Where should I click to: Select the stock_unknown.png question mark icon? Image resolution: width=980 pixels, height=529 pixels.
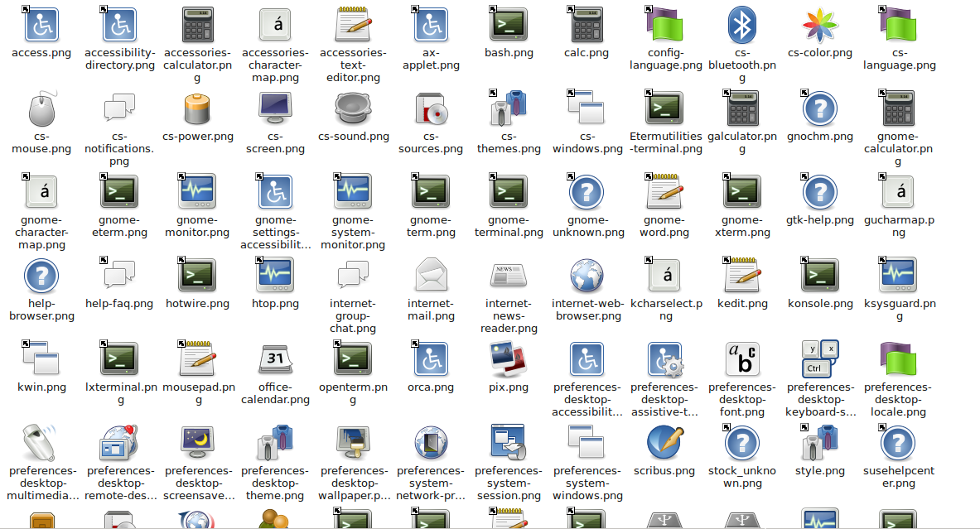(x=742, y=444)
